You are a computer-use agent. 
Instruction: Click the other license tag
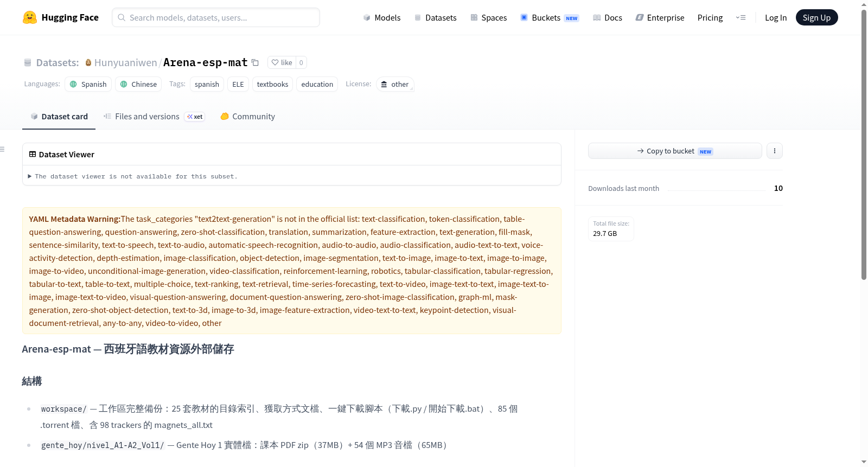tap(395, 84)
